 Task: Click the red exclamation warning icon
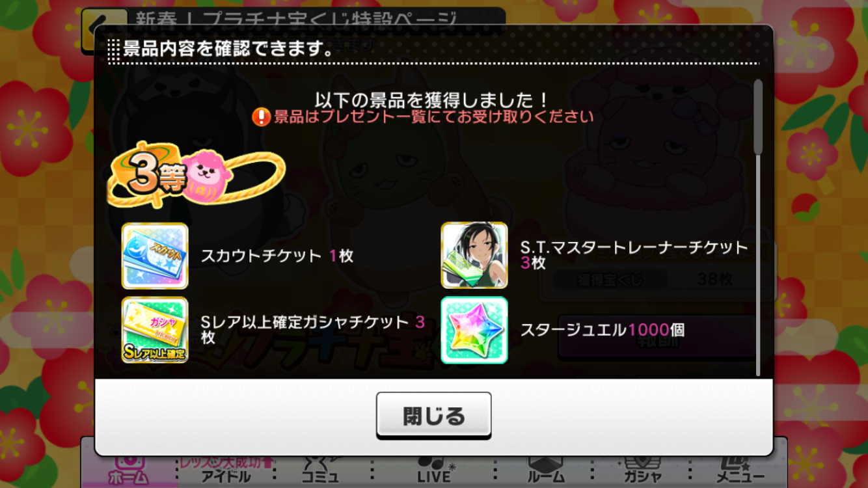tap(261, 117)
